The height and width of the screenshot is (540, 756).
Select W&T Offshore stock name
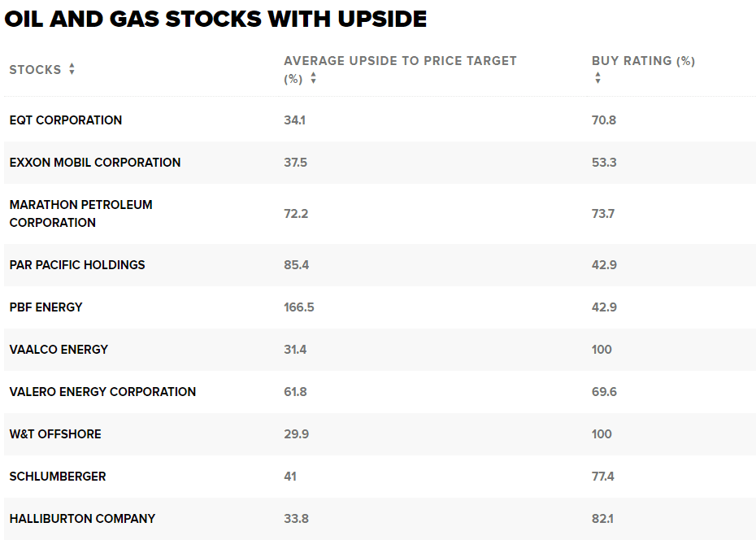click(x=55, y=434)
